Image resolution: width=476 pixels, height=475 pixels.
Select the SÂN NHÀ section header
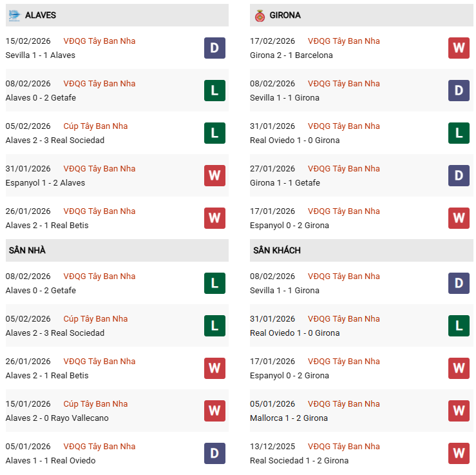pyautogui.click(x=26, y=250)
